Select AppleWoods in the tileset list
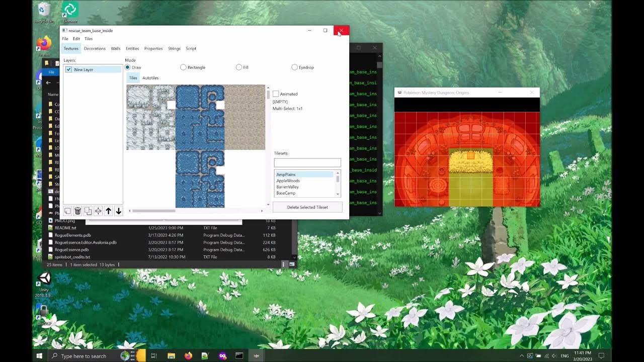This screenshot has height=362, width=644. click(x=304, y=180)
